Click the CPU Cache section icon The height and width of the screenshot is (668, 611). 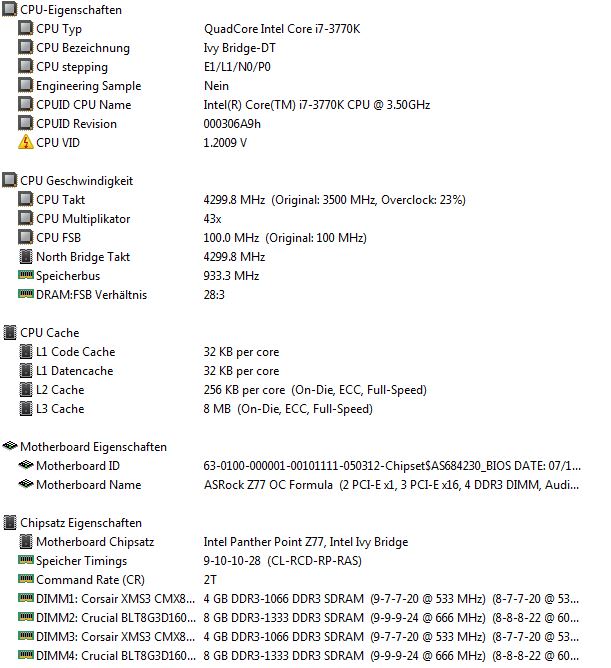[9, 332]
